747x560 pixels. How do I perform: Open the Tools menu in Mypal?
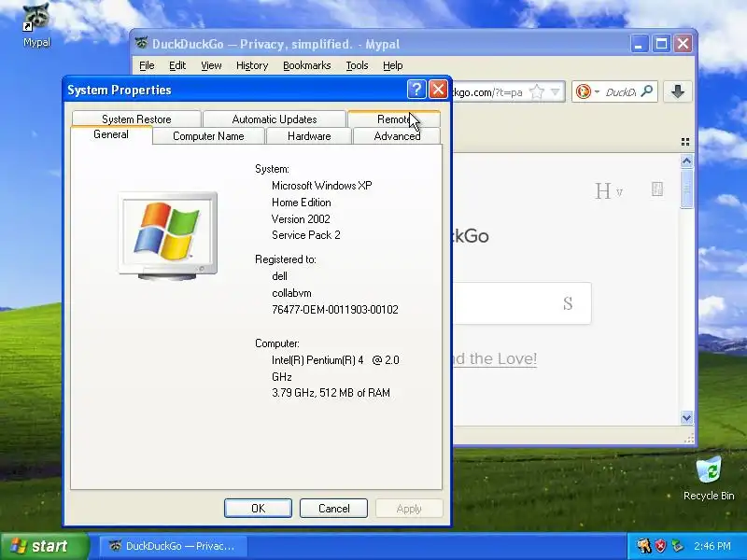coord(357,65)
